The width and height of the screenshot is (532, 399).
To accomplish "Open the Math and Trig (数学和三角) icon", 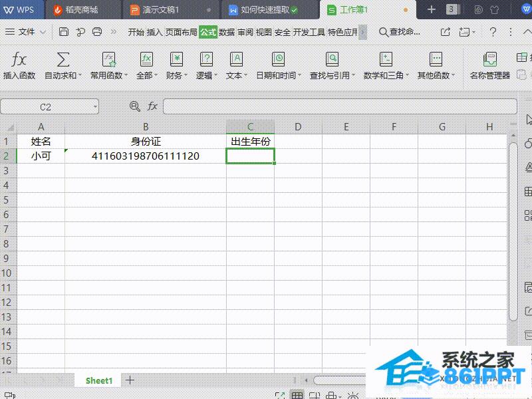I will click(x=386, y=60).
